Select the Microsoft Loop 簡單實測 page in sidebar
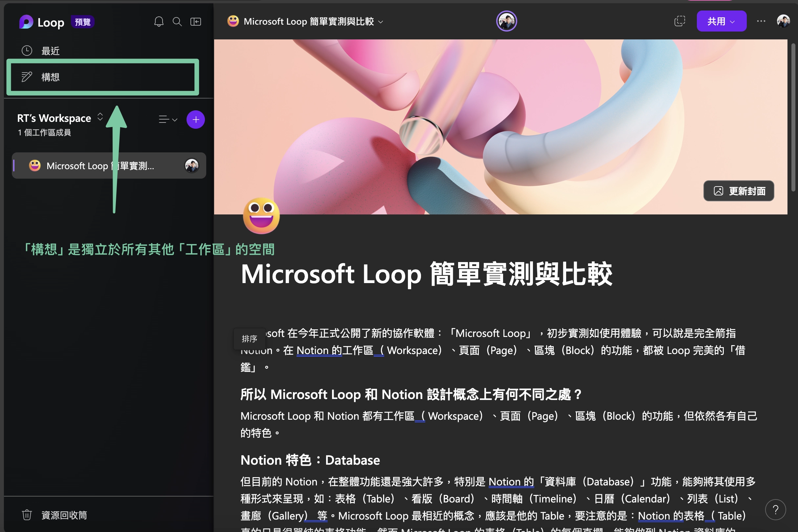This screenshot has width=798, height=532. [x=109, y=166]
